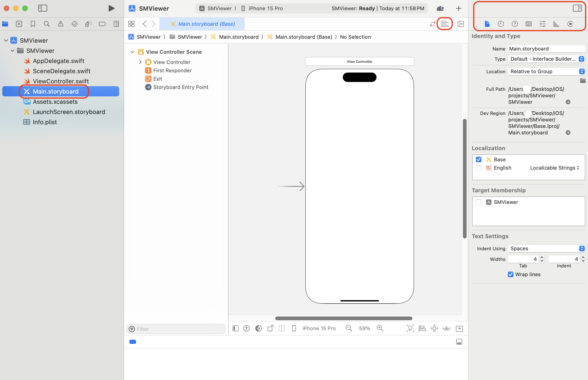Image resolution: width=588 pixels, height=380 pixels.
Task: Expand the View Controller outline item
Action: pyautogui.click(x=140, y=62)
